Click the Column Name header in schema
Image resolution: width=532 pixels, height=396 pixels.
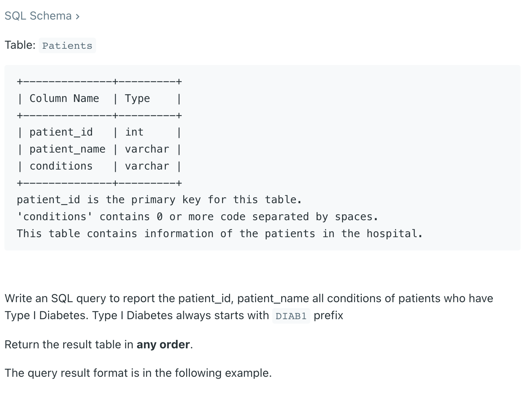click(x=64, y=98)
